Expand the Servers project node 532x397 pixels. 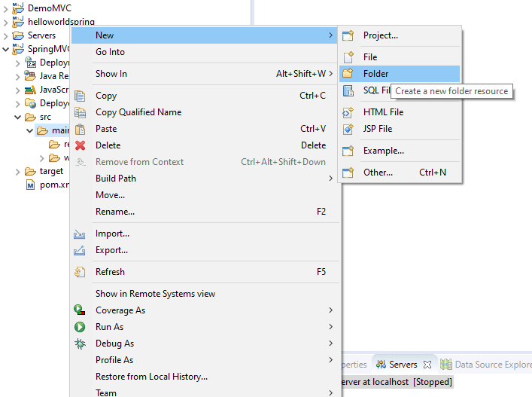(x=7, y=35)
